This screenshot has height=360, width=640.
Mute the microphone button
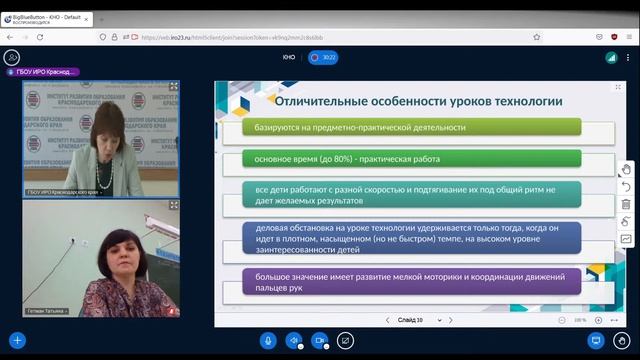[x=268, y=340]
